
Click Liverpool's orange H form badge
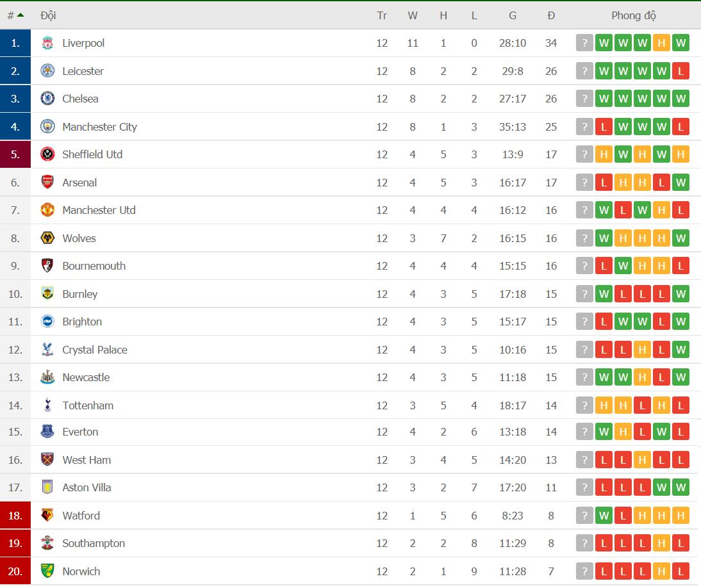click(661, 43)
